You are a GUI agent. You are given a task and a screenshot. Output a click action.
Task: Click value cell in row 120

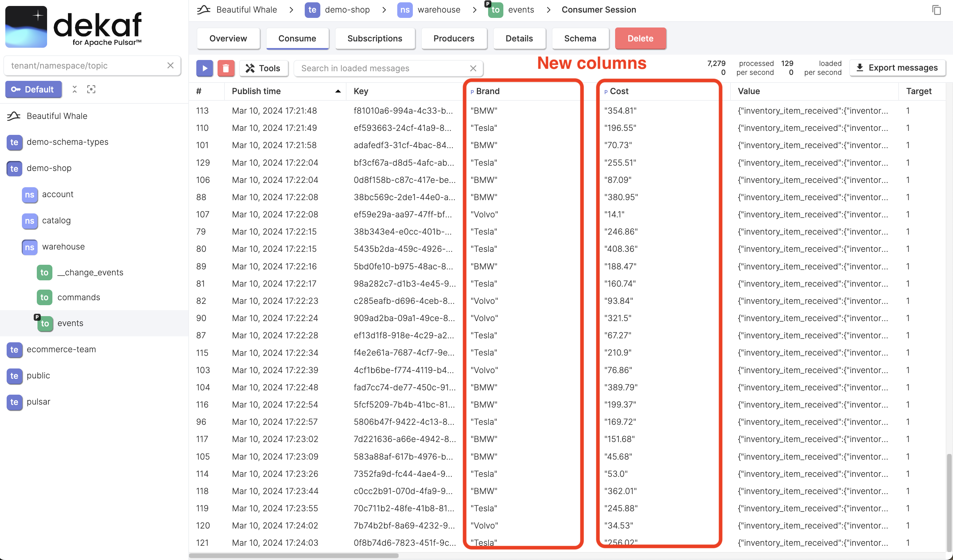tap(813, 526)
